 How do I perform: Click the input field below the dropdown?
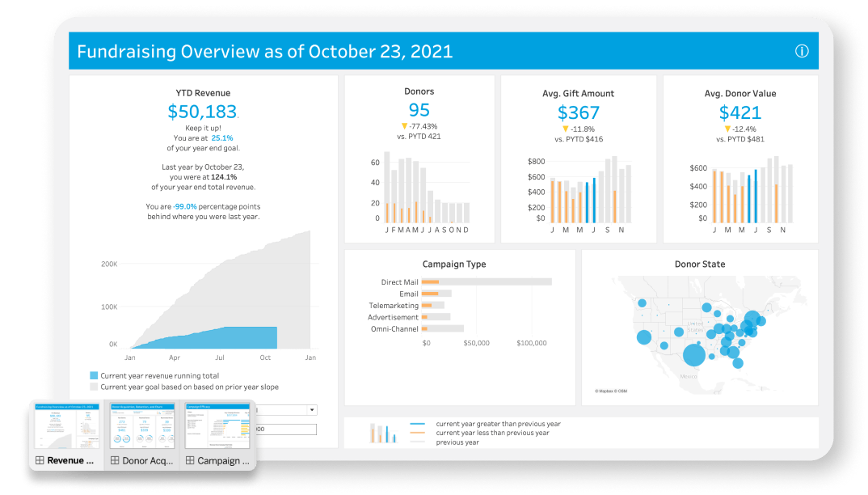pyautogui.click(x=287, y=430)
